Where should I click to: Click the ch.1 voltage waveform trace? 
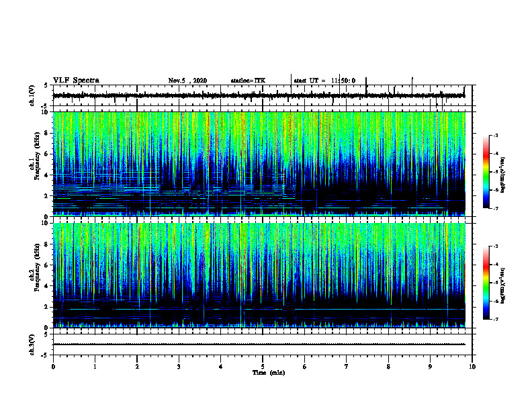(259, 95)
